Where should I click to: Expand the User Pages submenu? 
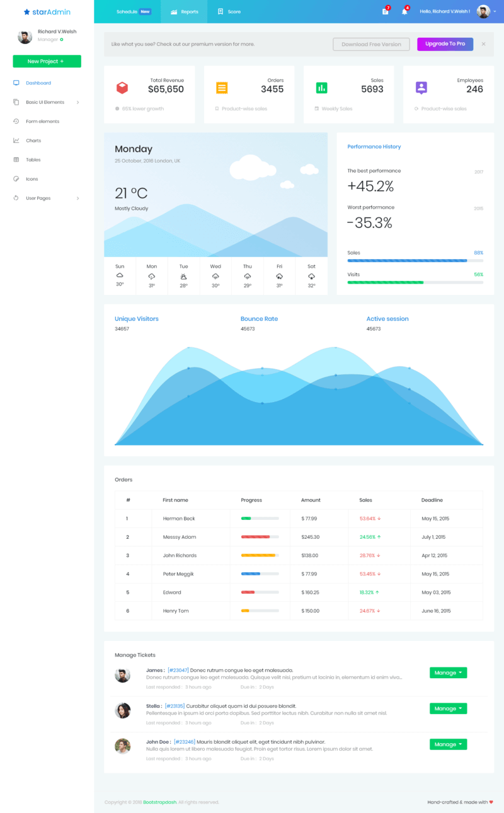pyautogui.click(x=77, y=198)
